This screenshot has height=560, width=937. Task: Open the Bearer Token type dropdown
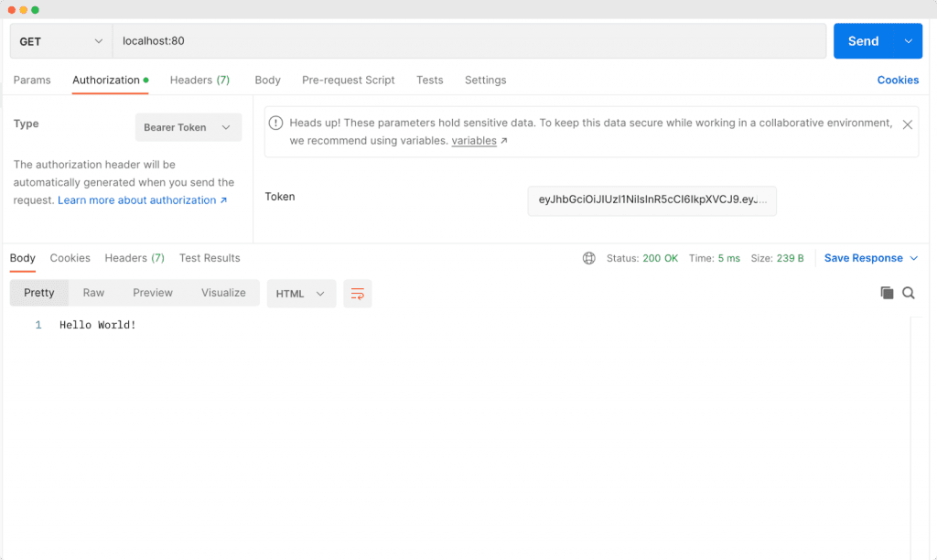(x=188, y=127)
